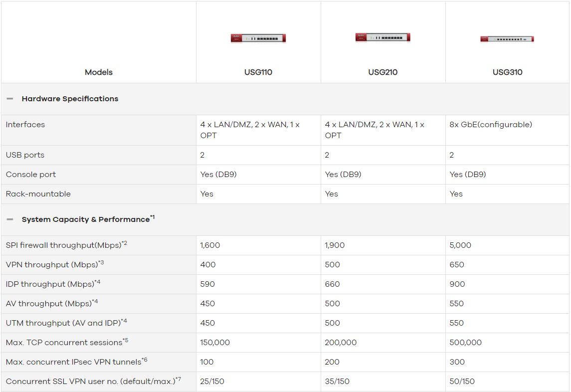Click the USG310 product image
This screenshot has height=392, width=571.
(x=507, y=38)
